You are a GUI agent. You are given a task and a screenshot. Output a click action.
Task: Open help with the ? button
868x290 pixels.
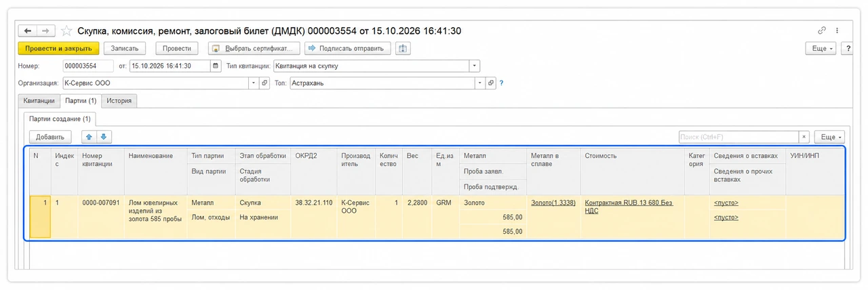coord(848,49)
